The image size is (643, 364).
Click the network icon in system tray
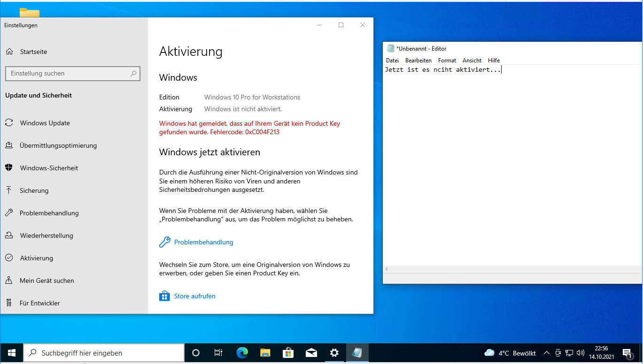569,353
